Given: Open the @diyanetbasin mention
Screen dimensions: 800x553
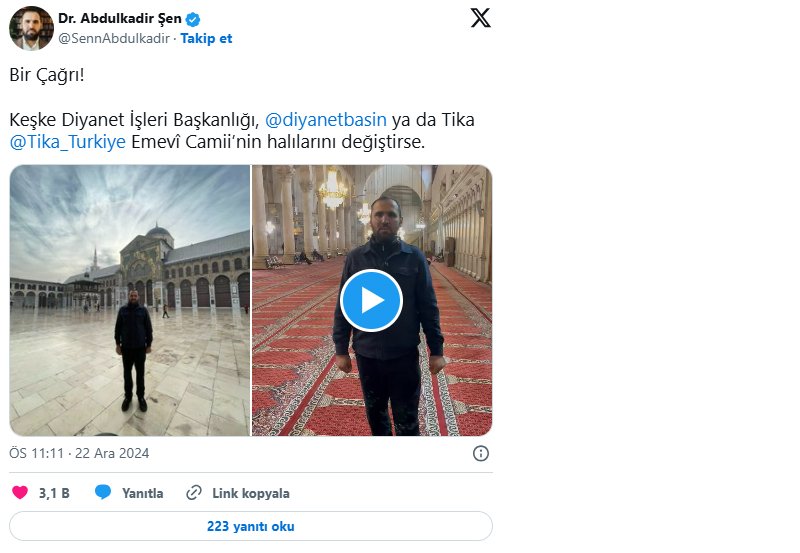Looking at the screenshot, I should point(326,120).
